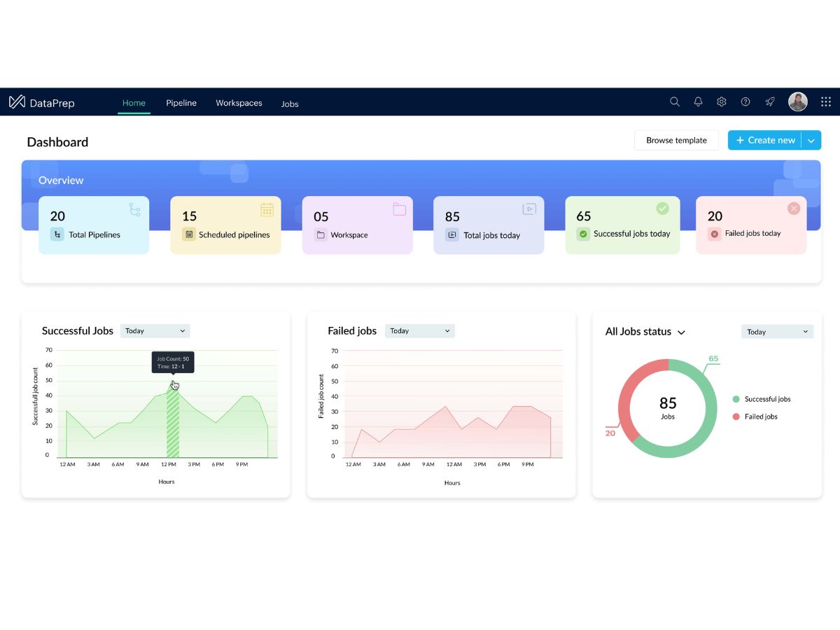Expand the All Jobs status chevron
The width and height of the screenshot is (840, 630).
(681, 332)
